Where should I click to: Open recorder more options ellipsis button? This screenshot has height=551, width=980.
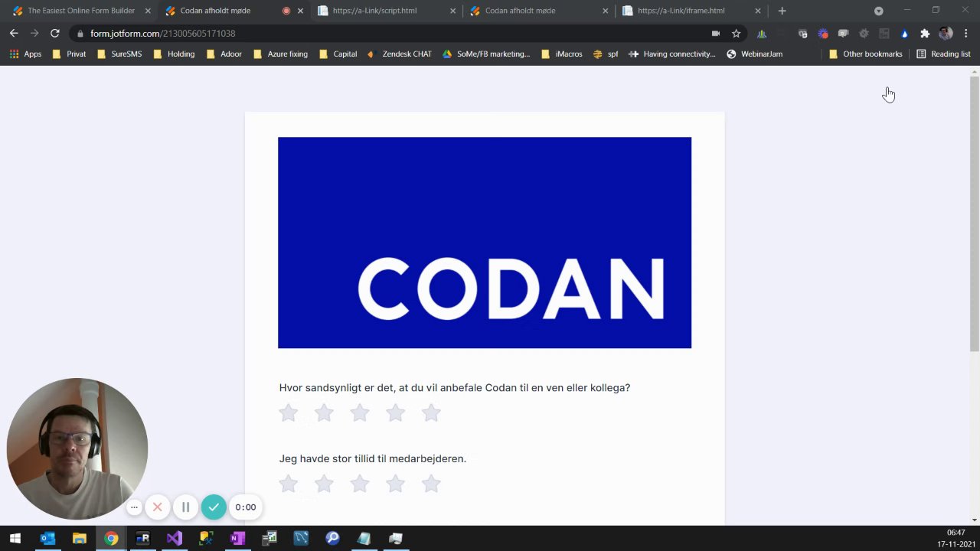(134, 507)
